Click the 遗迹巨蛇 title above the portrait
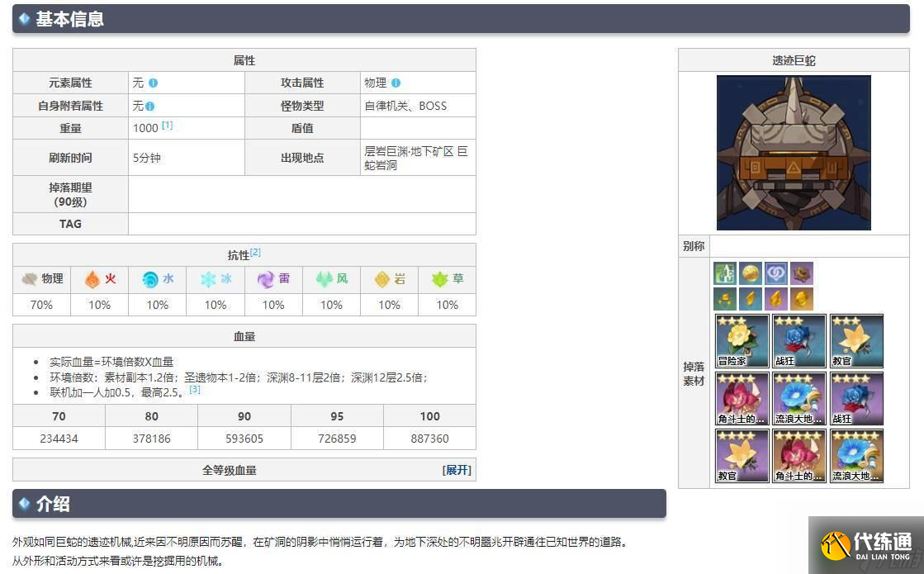This screenshot has height=574, width=924. point(794,60)
